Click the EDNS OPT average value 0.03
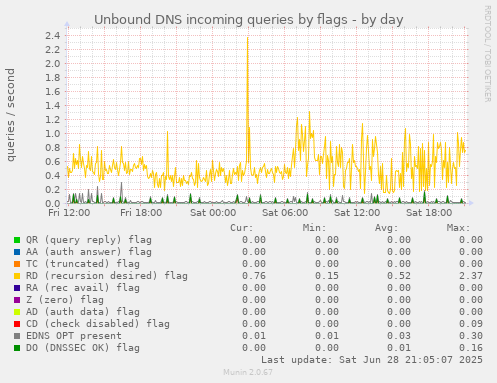The height and width of the screenshot is (383, 497). point(398,336)
